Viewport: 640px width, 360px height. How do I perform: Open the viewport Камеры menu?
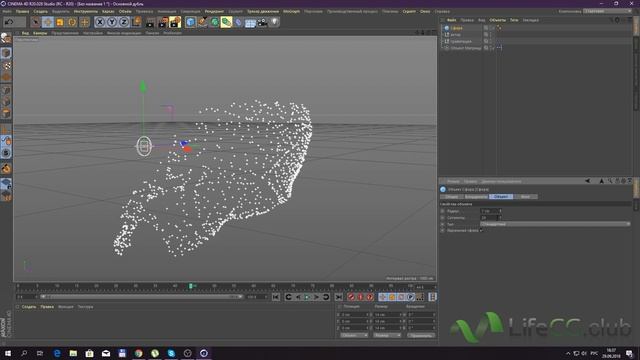click(40, 33)
